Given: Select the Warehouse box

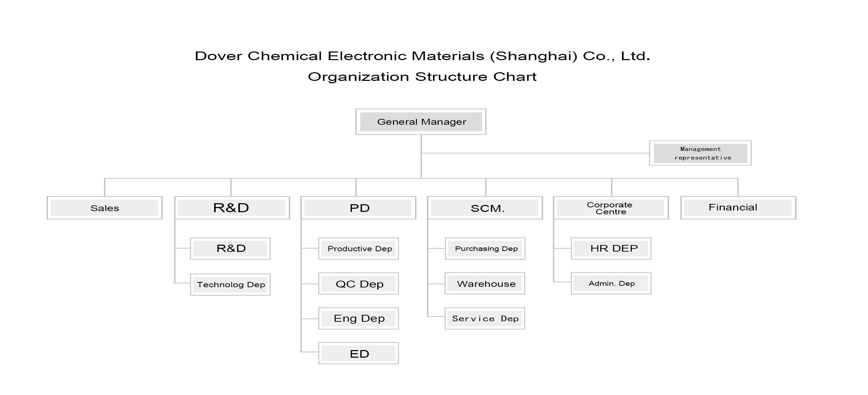Looking at the screenshot, I should (485, 283).
